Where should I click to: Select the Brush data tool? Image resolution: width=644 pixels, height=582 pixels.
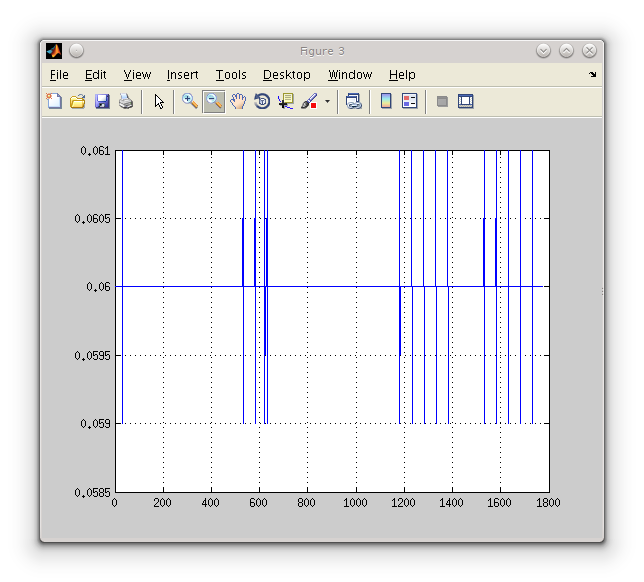point(309,101)
